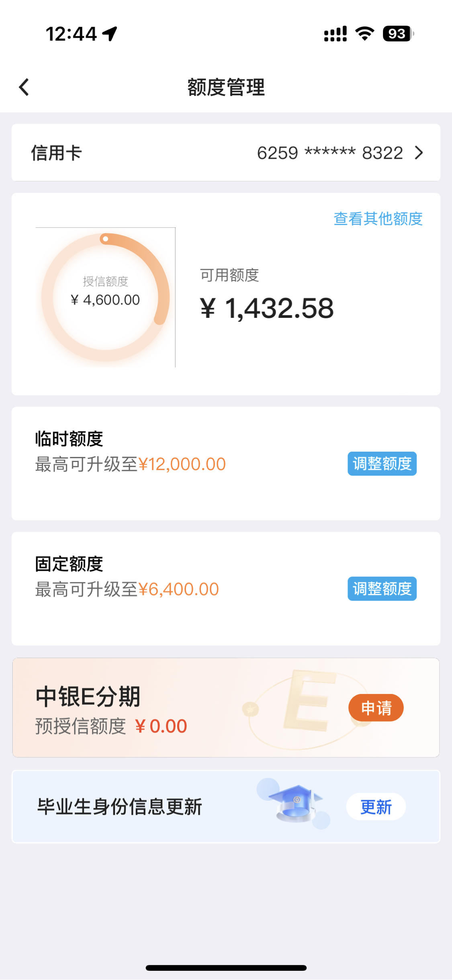452x980 pixels.
Task: Tap the battery indicator in status bar
Action: (x=398, y=34)
